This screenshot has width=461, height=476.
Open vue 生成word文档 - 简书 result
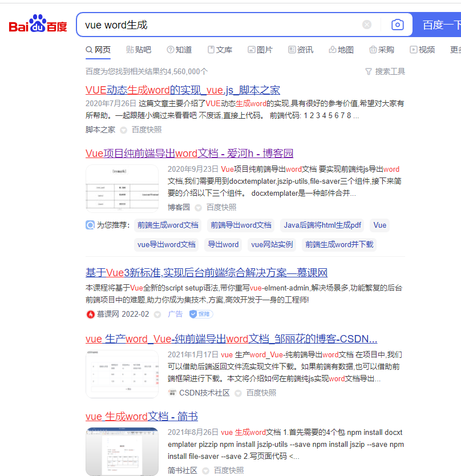tap(141, 416)
